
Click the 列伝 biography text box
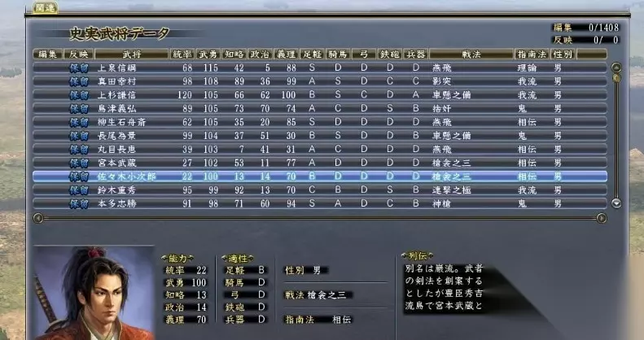[444, 287]
